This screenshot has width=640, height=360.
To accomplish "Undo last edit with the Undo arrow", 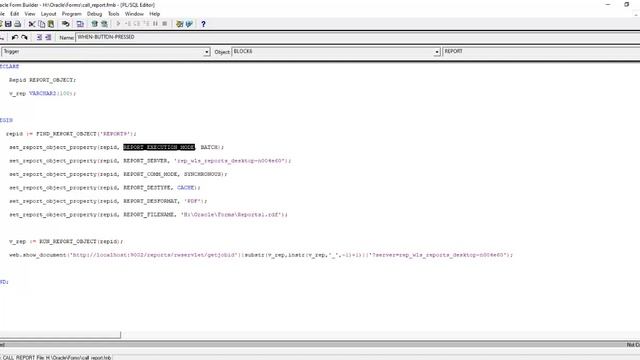I will click(15, 37).
